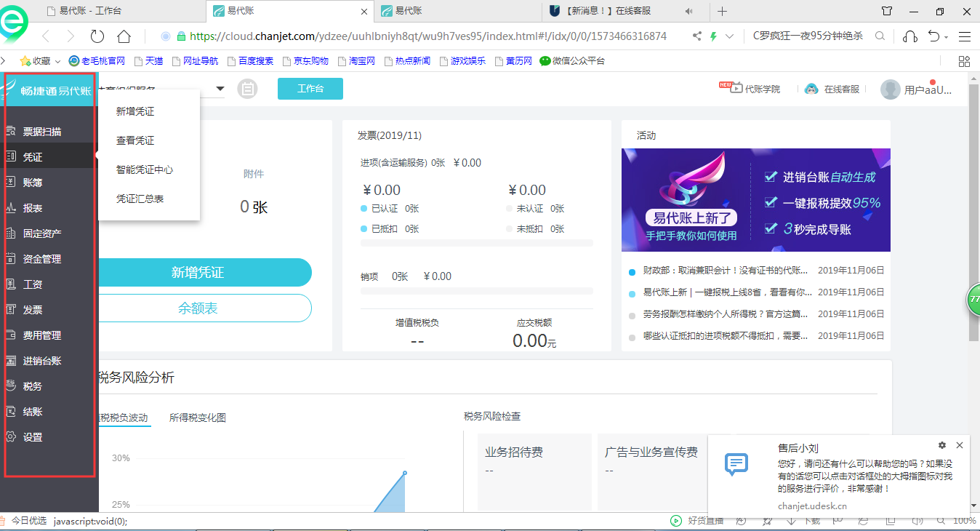Open the undo-close history dropdown arrow
The width and height of the screenshot is (980, 531).
[947, 36]
